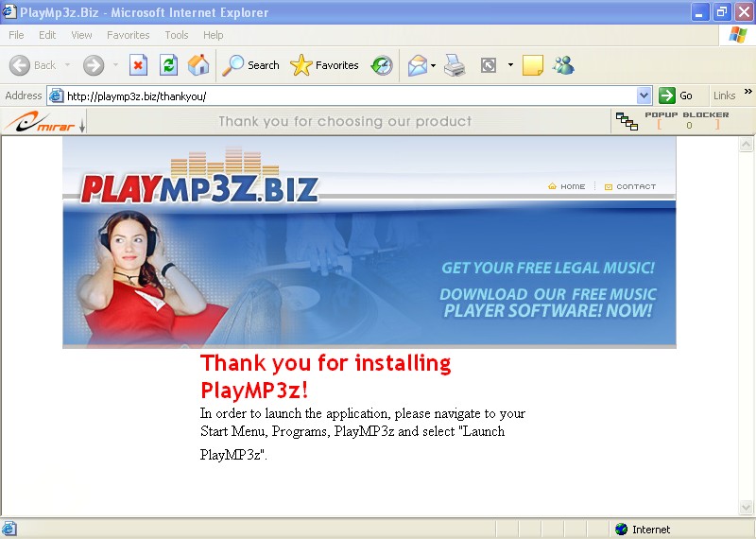Click the Mail envelope icon

(418, 65)
